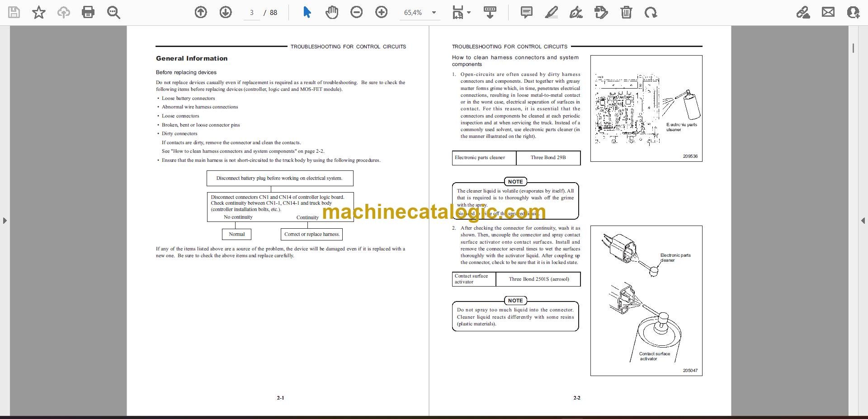Click 'Correct or replace harness.' box
This screenshot has width=868, height=419.
(x=312, y=234)
